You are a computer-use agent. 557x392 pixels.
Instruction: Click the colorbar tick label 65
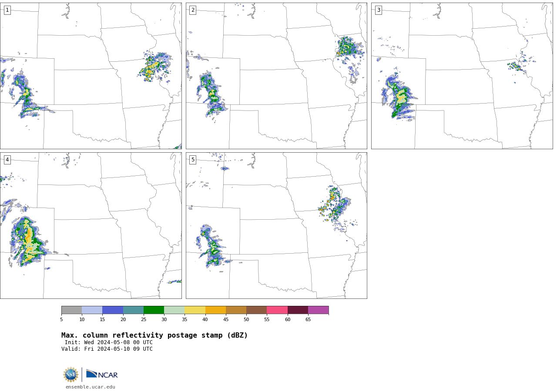(308, 320)
